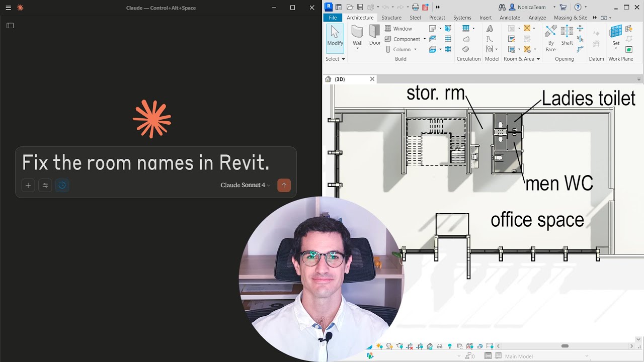Click the binoculars search icon

502,7
